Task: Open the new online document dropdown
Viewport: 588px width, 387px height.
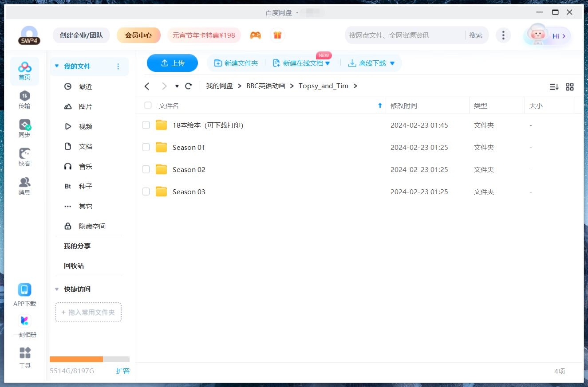Action: (328, 63)
